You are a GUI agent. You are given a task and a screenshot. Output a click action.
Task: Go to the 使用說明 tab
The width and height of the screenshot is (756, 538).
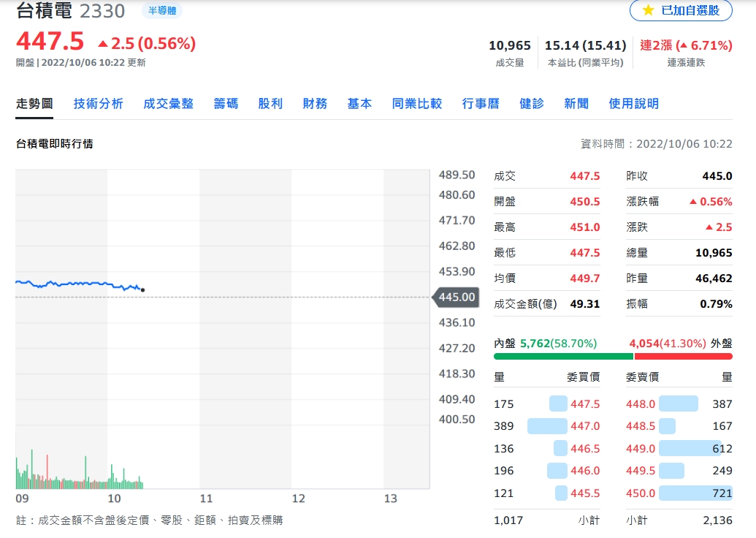633,104
